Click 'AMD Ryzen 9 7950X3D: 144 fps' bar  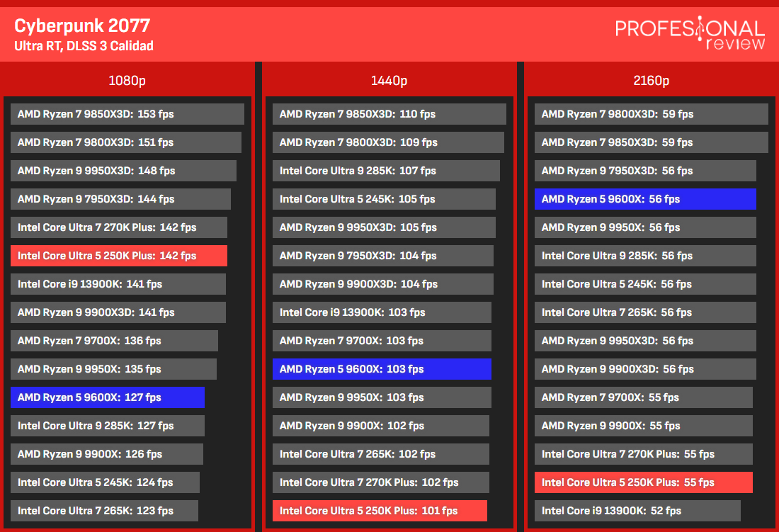120,198
